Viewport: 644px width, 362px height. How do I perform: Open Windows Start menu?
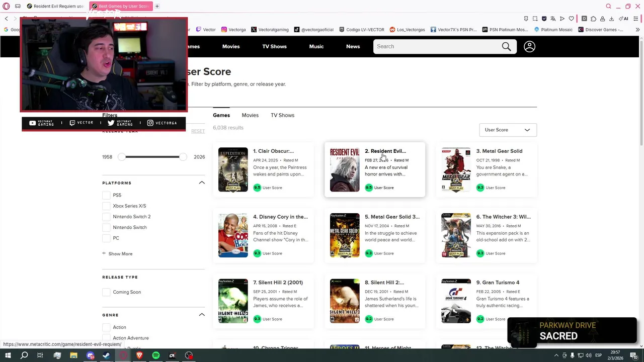pos(8,355)
